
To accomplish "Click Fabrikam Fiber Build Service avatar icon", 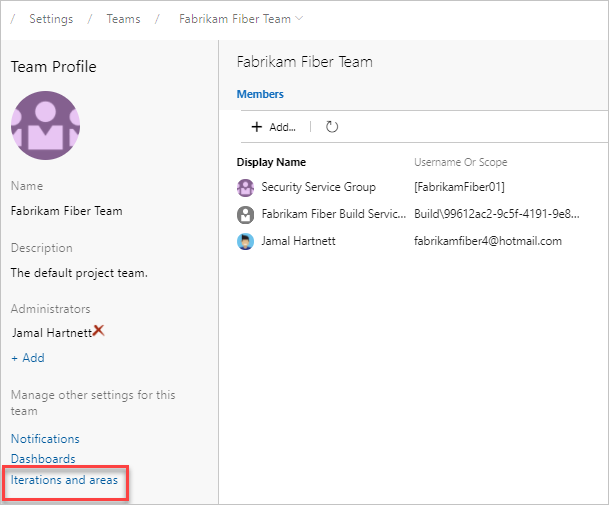I will (x=245, y=214).
